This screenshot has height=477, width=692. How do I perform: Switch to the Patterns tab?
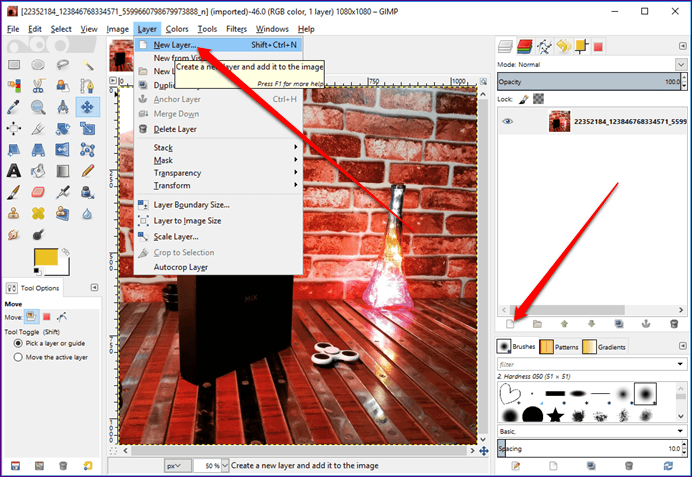tap(559, 347)
